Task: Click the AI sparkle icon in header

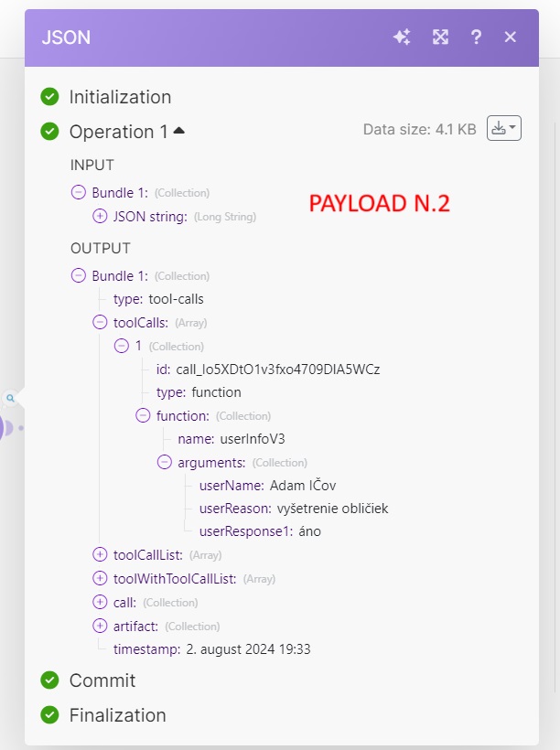Action: (x=402, y=37)
